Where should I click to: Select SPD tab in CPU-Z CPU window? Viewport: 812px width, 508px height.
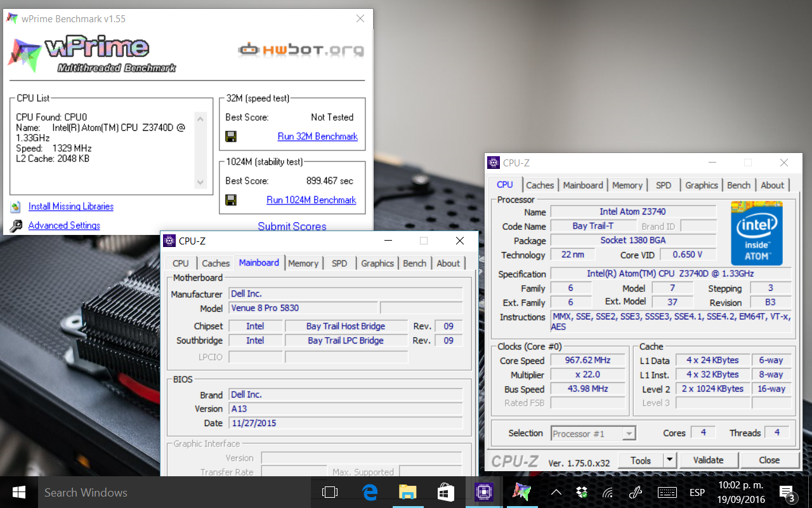click(x=664, y=185)
